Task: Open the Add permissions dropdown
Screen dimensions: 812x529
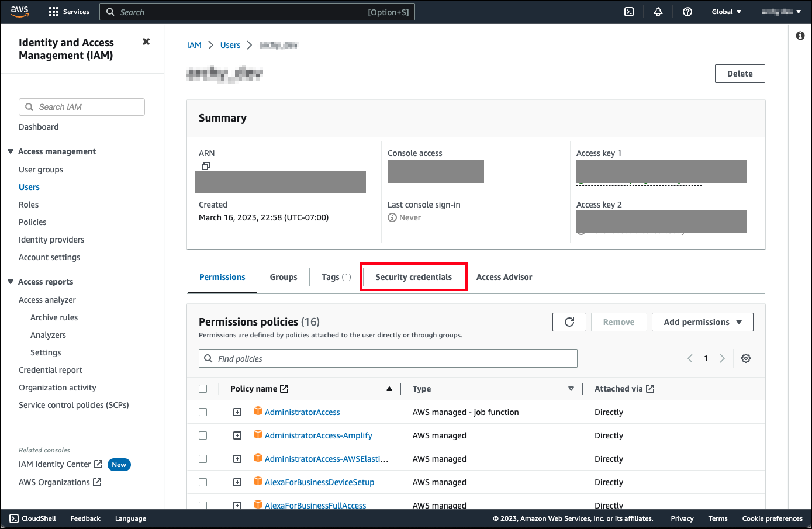Action: (x=702, y=322)
